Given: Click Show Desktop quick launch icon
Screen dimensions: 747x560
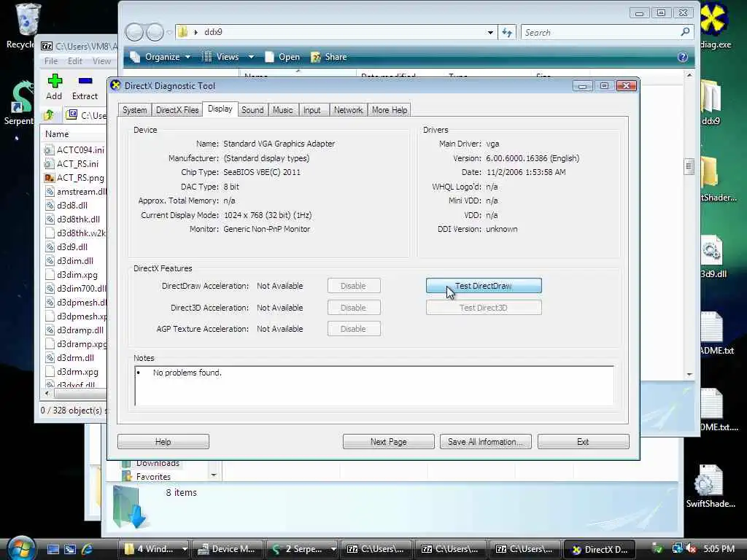Looking at the screenshot, I should 53,549.
